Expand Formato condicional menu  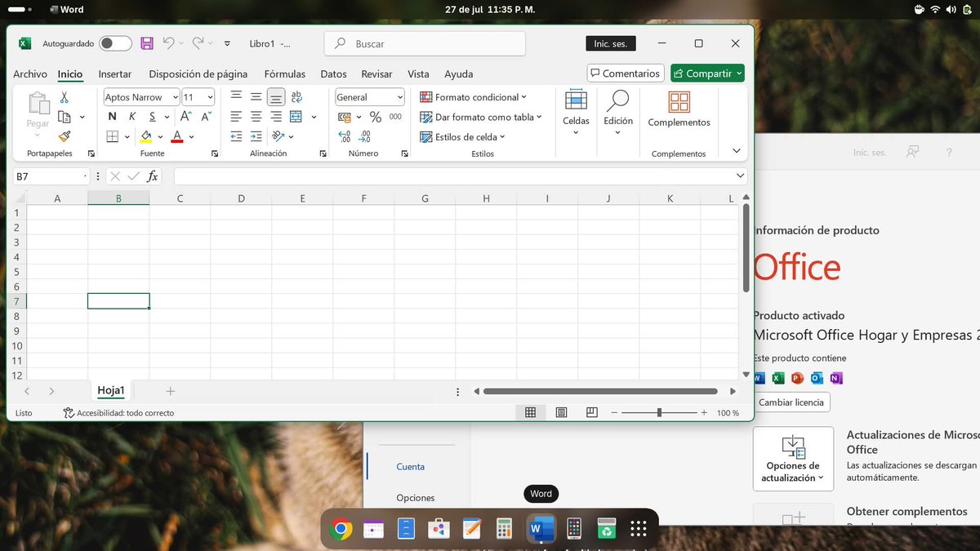pos(473,97)
